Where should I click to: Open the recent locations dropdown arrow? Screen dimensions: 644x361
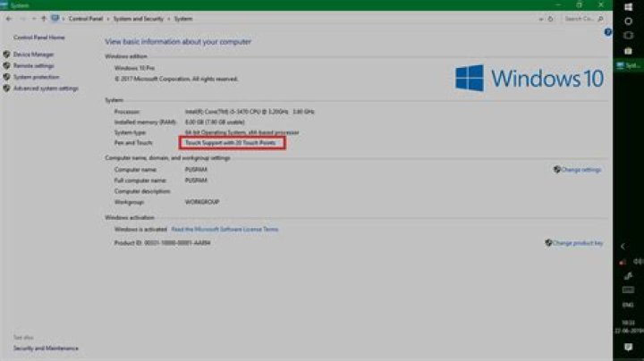click(x=34, y=19)
